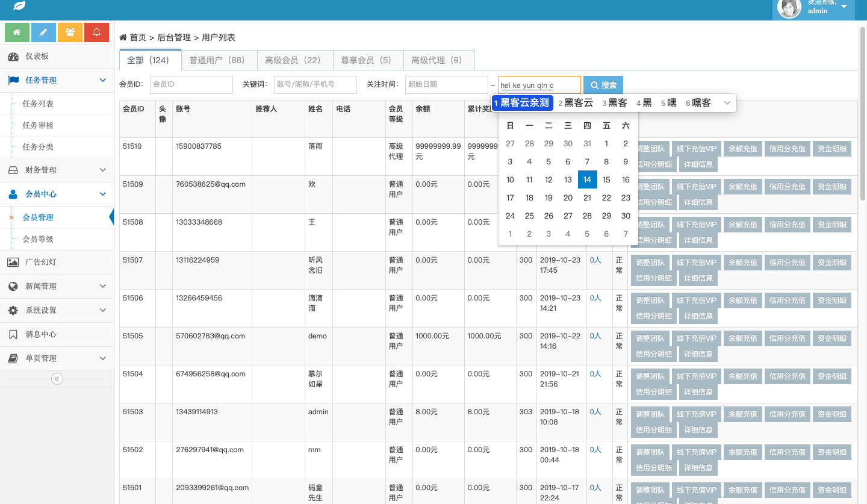Click 调整团队 for member 51510
This screenshot has width=867, height=504.
[x=650, y=149]
